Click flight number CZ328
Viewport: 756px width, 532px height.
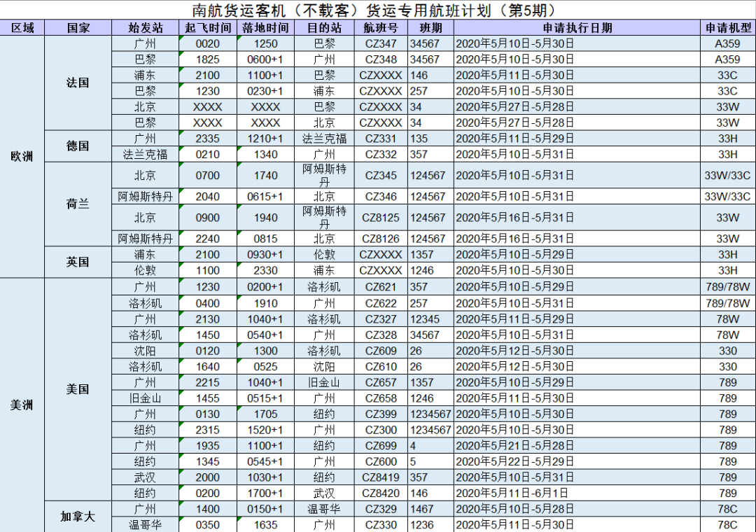pos(381,335)
